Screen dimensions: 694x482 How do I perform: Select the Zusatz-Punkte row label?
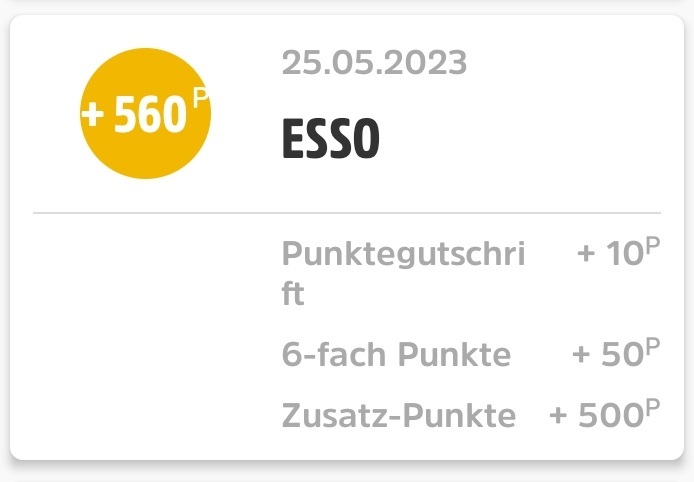click(x=399, y=416)
